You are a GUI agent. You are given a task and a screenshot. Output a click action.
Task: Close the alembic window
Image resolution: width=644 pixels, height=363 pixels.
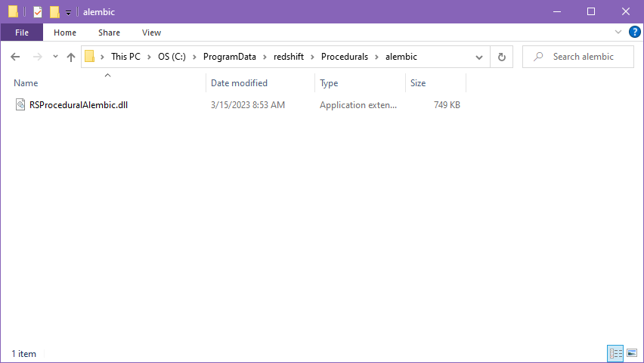pyautogui.click(x=626, y=11)
